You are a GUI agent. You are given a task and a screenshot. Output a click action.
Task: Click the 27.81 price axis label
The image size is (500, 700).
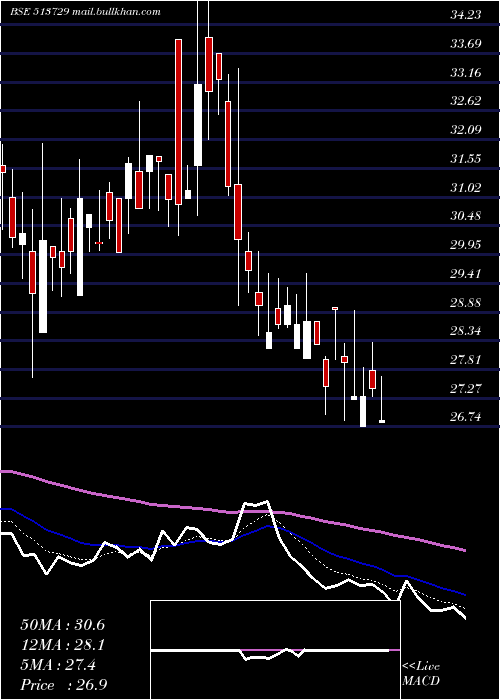tap(466, 359)
